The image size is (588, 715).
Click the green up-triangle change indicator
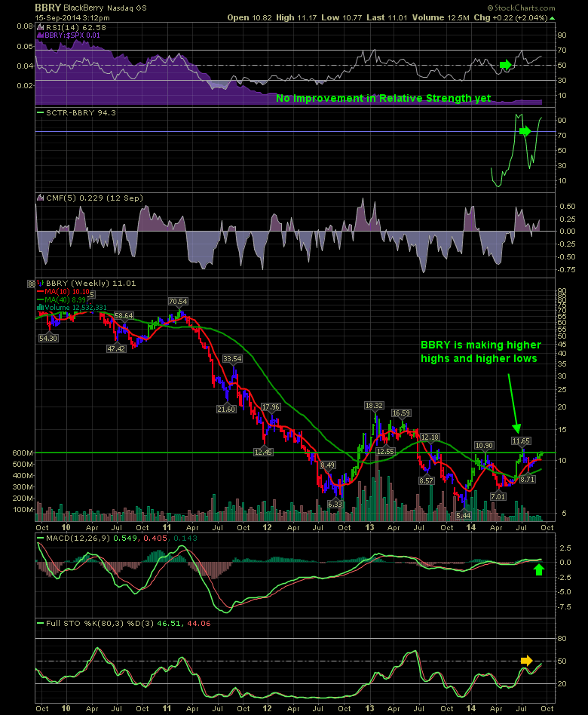point(552,18)
